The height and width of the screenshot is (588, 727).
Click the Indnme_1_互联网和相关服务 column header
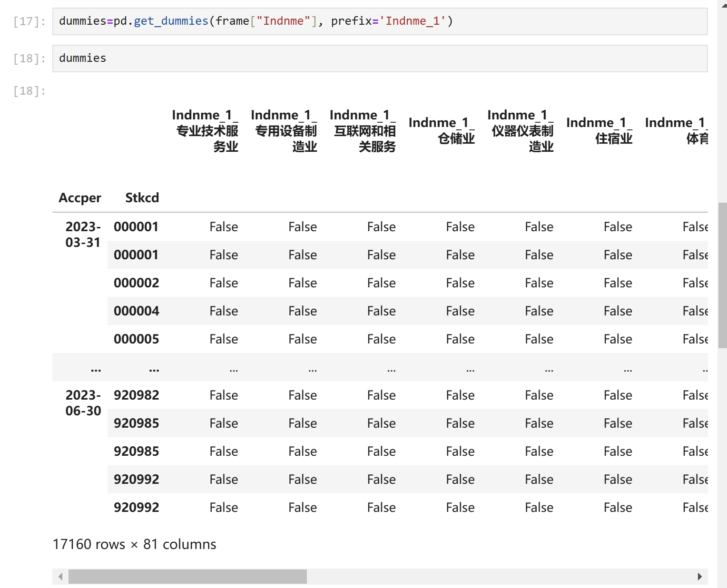[x=363, y=130]
